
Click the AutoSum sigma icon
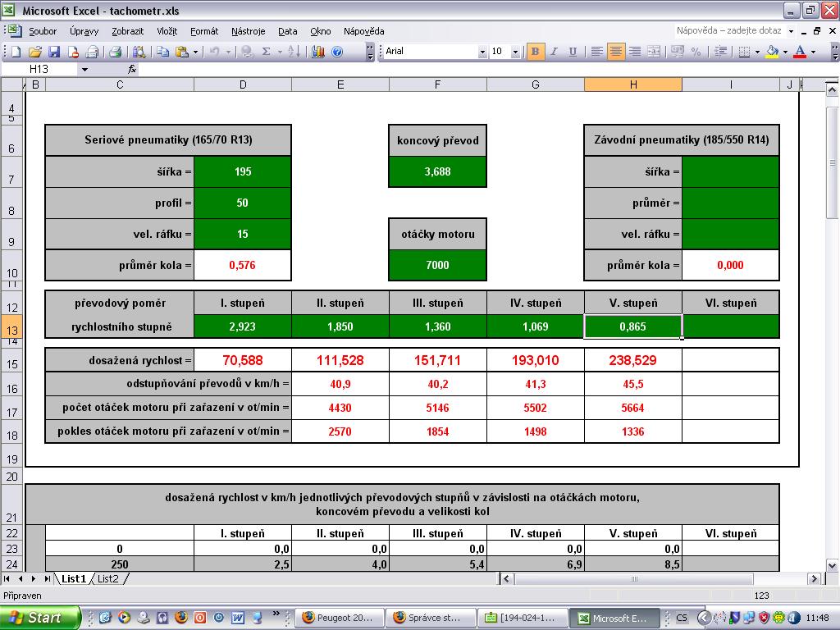(266, 52)
